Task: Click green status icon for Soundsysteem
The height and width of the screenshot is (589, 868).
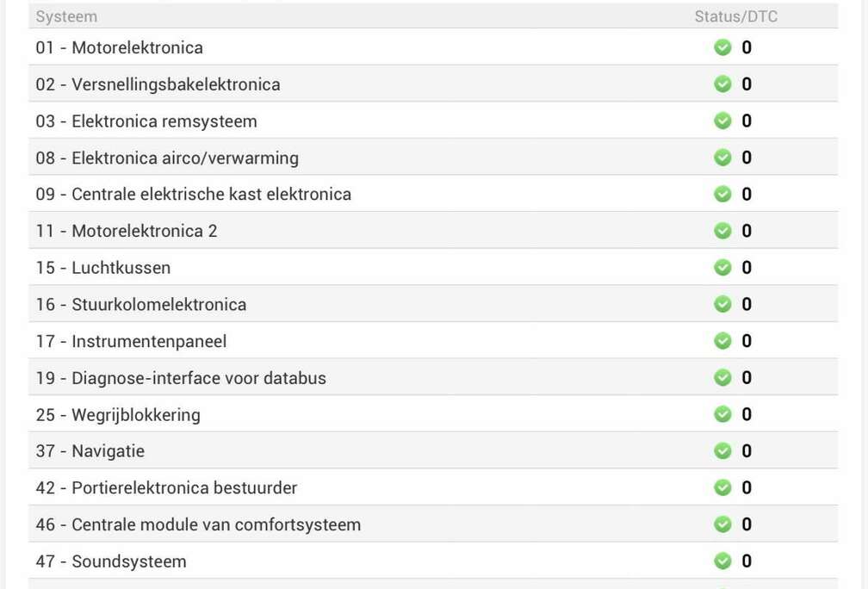Action: coord(722,561)
